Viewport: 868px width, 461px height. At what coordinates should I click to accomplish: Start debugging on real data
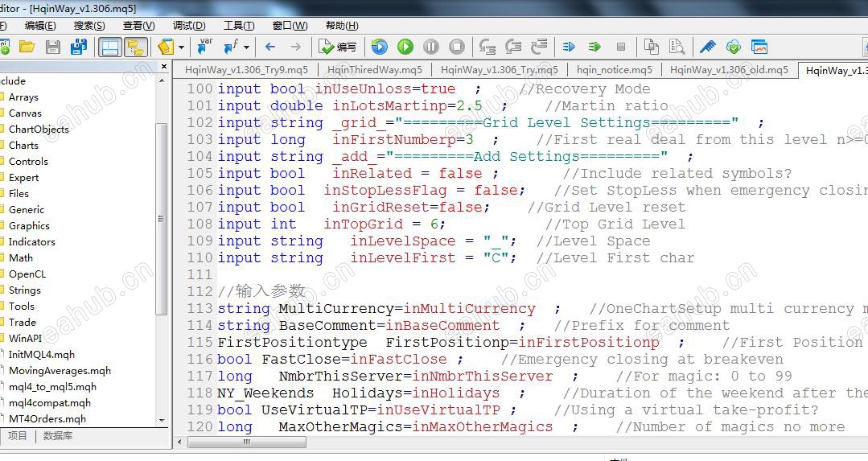(x=379, y=47)
